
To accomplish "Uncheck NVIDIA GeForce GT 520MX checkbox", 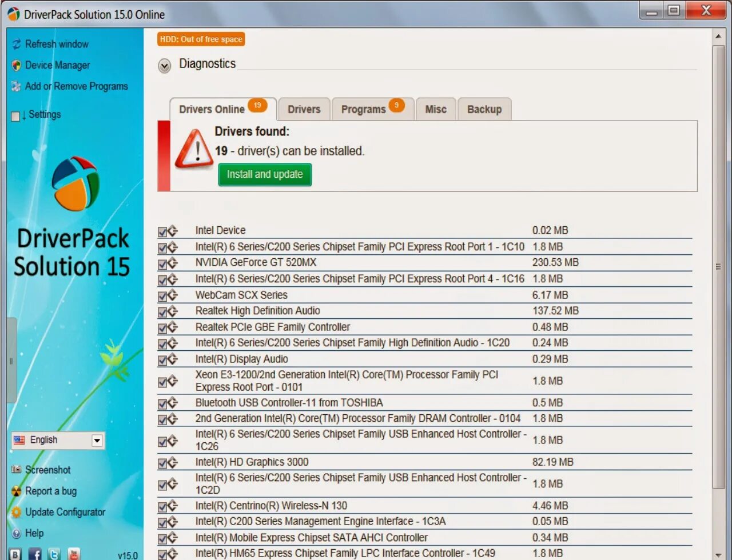I will pyautogui.click(x=162, y=264).
